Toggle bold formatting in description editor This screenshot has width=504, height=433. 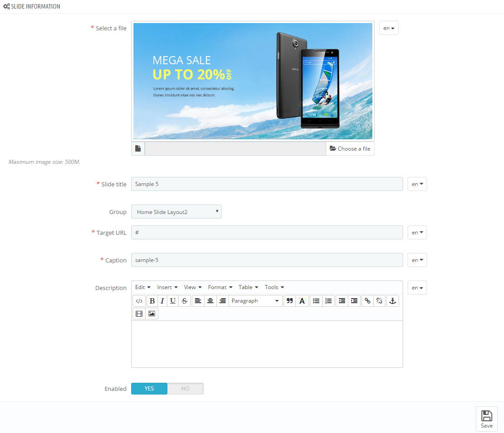(152, 301)
